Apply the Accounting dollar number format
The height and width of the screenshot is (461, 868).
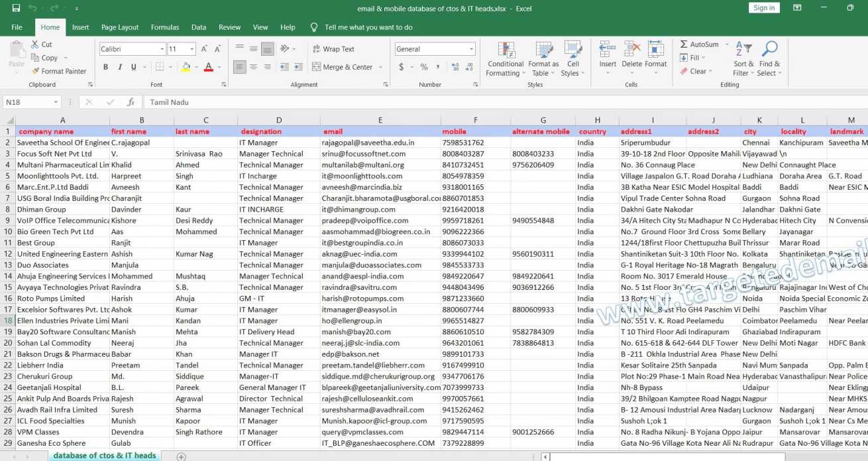(401, 67)
